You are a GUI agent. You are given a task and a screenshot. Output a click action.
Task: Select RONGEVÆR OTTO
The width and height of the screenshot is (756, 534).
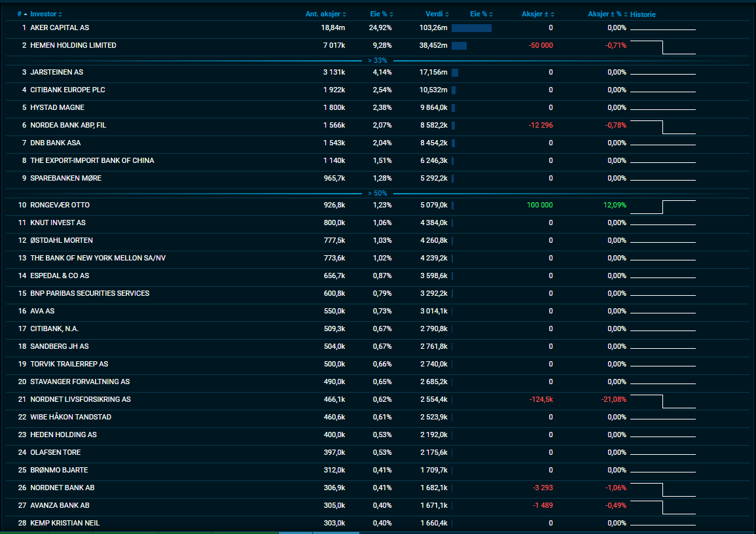tap(60, 205)
